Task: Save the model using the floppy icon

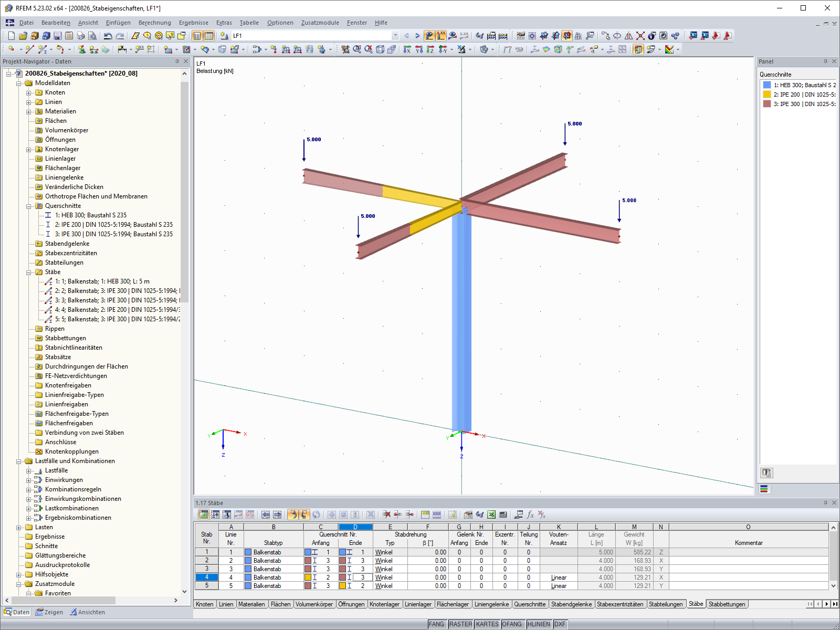Action: click(58, 36)
